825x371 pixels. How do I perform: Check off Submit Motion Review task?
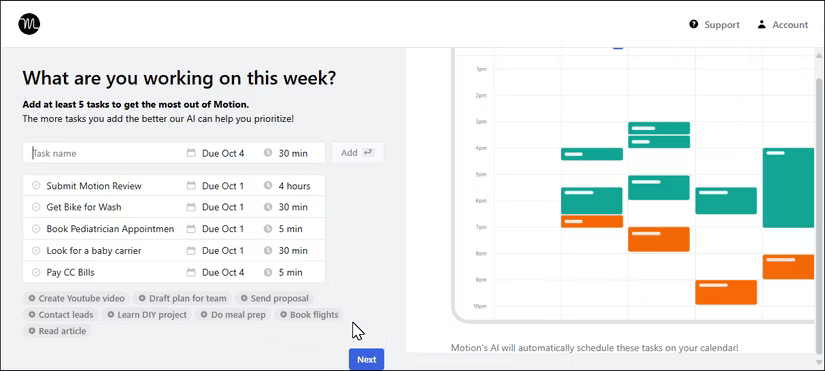click(x=36, y=185)
